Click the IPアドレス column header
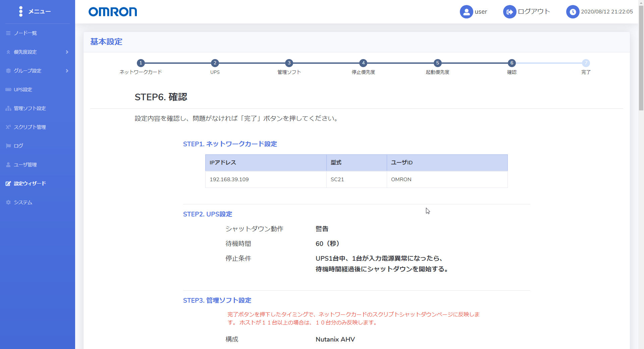Screen dimensions: 644x349 click(266, 163)
